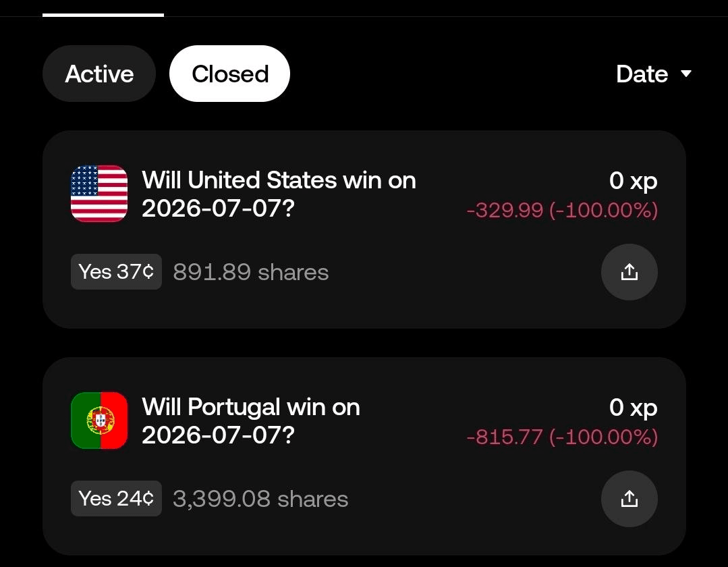Viewport: 728px width, 567px height.
Task: Click the underlined tab indicator at top
Action: tap(103, 15)
